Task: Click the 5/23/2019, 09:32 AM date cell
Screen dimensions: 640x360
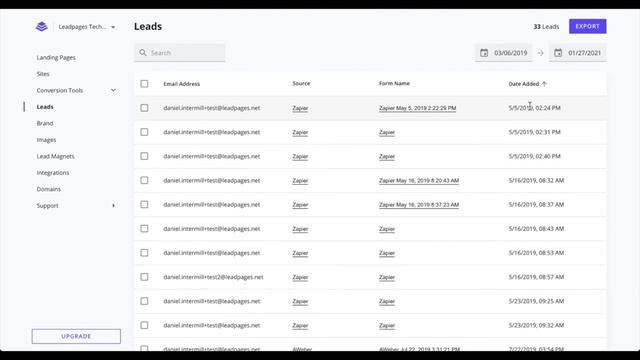Action: pos(536,325)
